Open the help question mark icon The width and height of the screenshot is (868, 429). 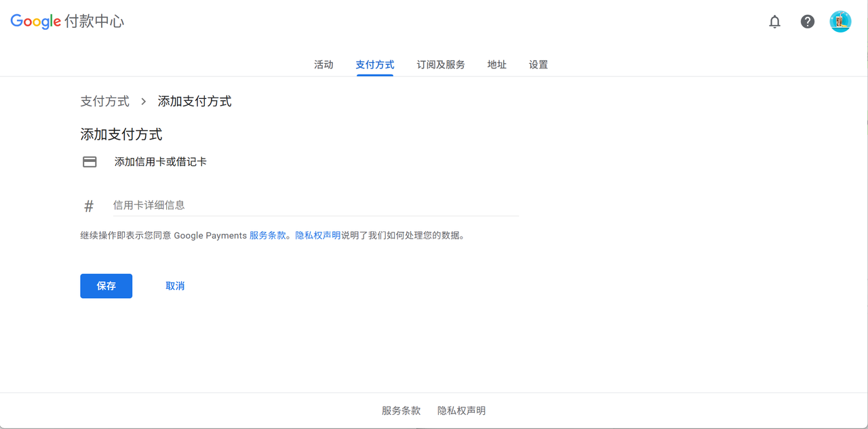(x=807, y=21)
